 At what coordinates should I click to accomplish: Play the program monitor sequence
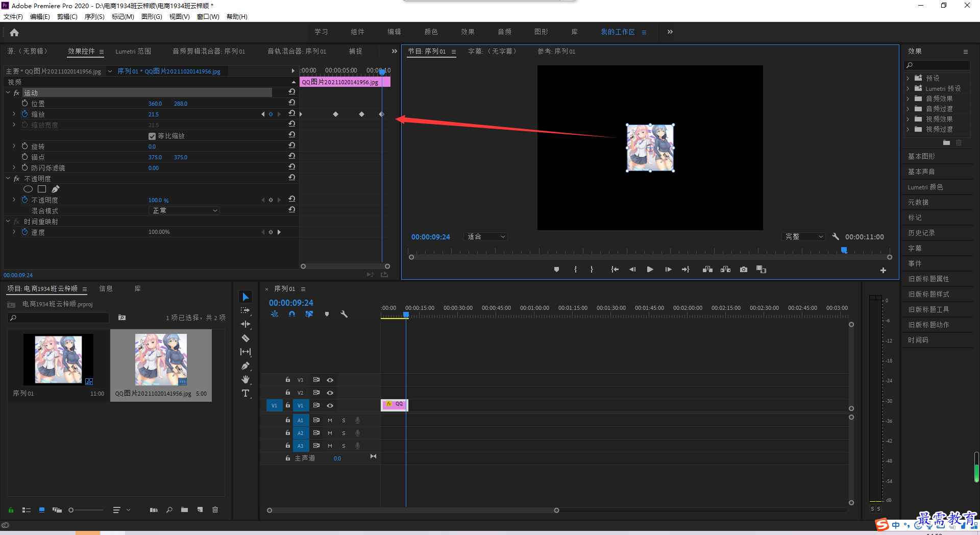650,270
